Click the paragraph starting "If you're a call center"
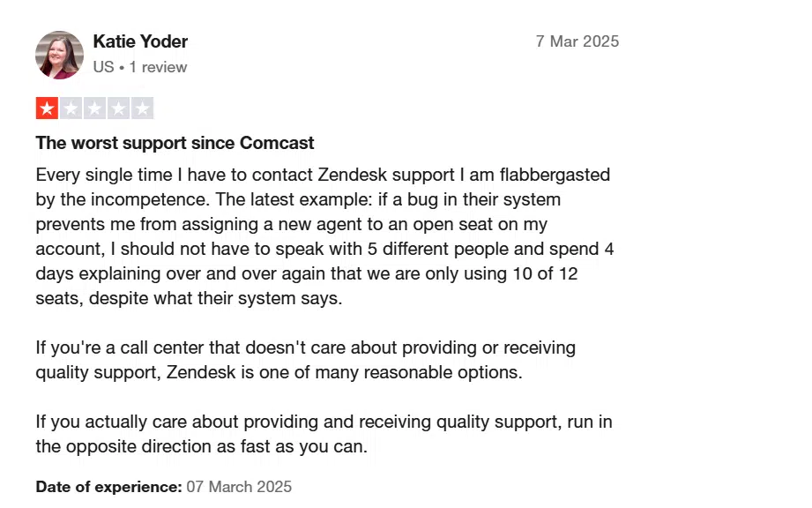812x508 pixels. (305, 360)
